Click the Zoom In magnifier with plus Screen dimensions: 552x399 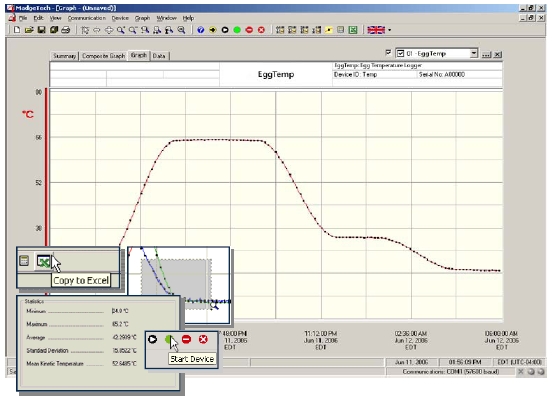click(x=121, y=30)
